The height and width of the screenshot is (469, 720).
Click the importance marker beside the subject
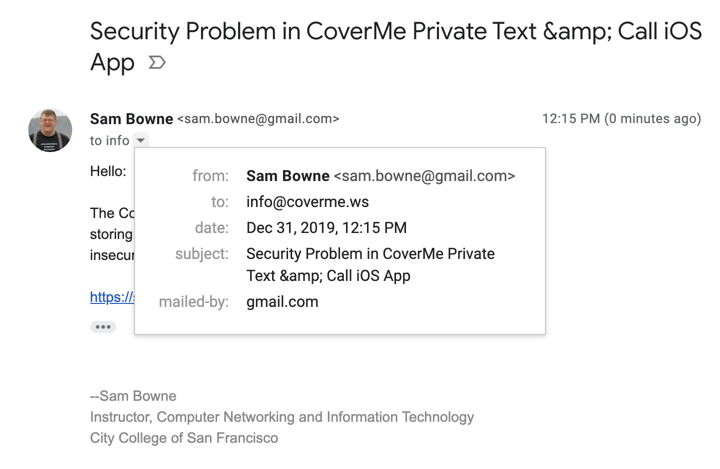point(157,62)
